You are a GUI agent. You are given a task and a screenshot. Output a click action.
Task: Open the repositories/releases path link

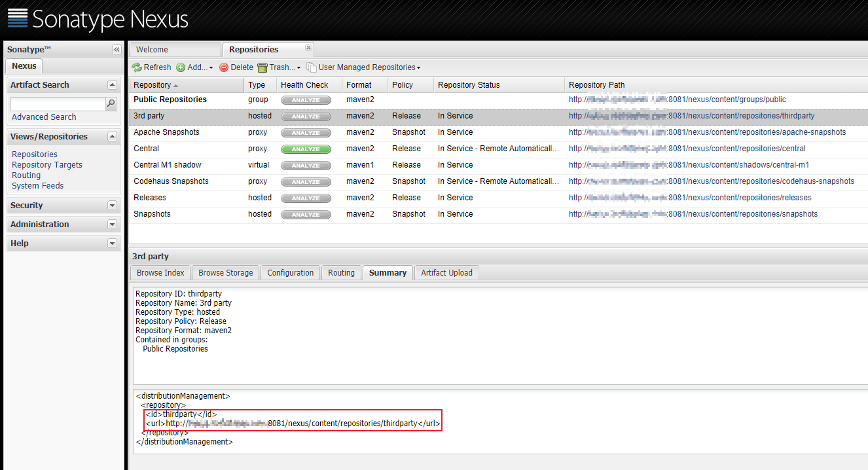[690, 198]
